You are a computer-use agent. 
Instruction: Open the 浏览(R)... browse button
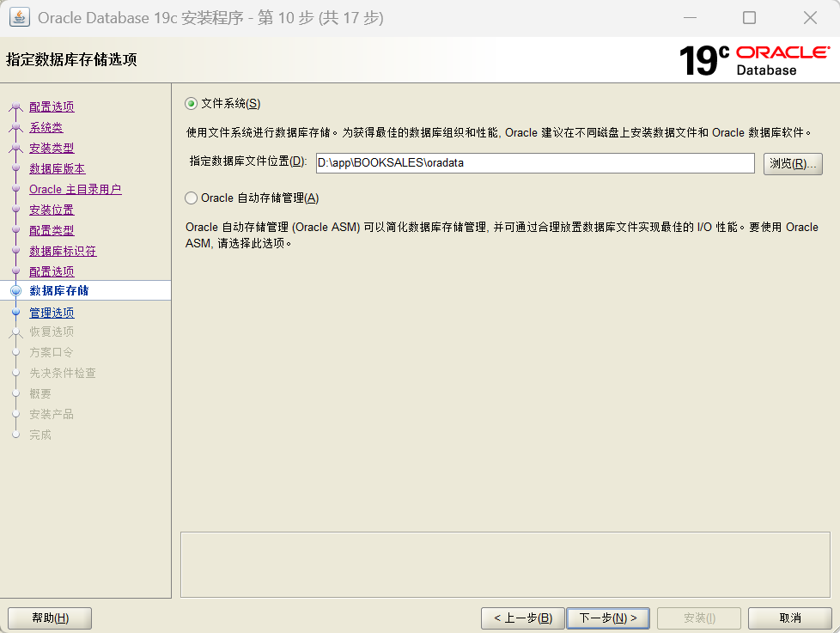coord(792,163)
